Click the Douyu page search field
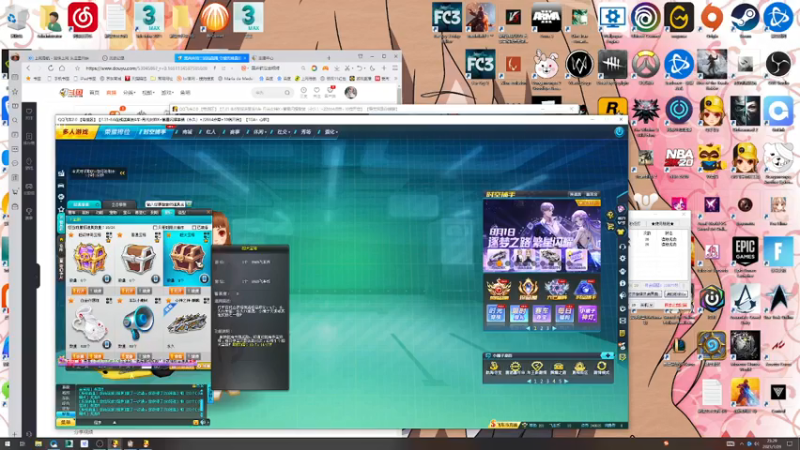The height and width of the screenshot is (450, 800). [272, 92]
